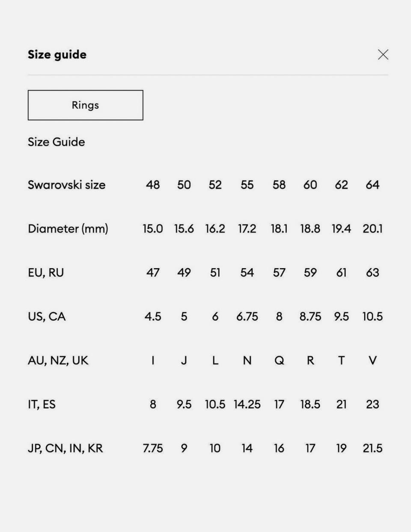Select Swarovski size 48 cell

153,185
